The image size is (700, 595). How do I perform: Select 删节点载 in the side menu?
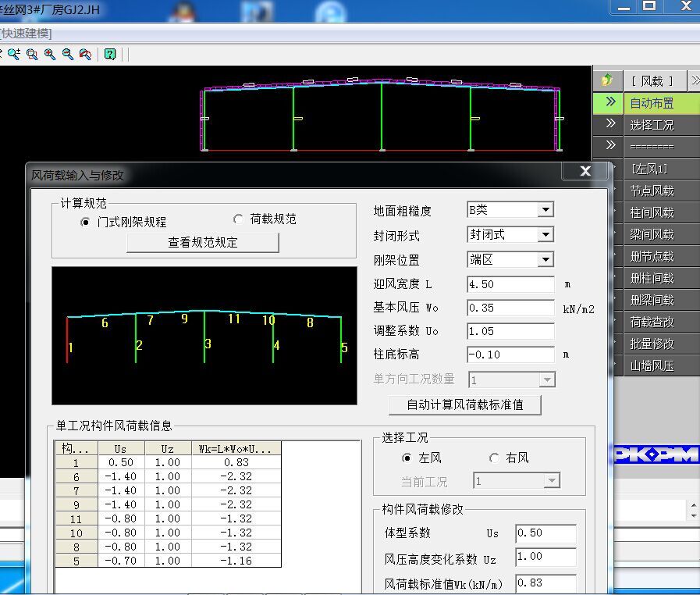(661, 256)
